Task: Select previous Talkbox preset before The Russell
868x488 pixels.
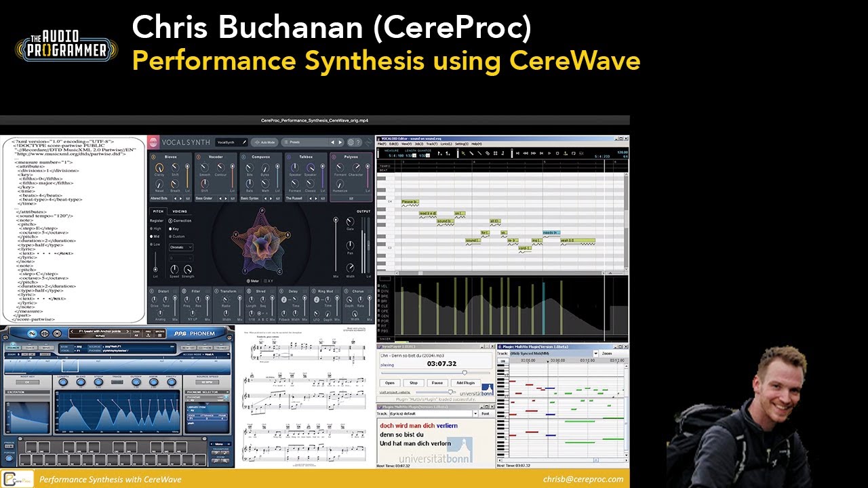Action: pos(310,199)
